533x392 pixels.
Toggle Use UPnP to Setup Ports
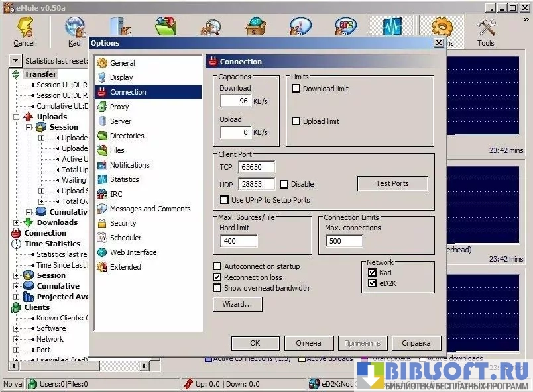tap(225, 200)
